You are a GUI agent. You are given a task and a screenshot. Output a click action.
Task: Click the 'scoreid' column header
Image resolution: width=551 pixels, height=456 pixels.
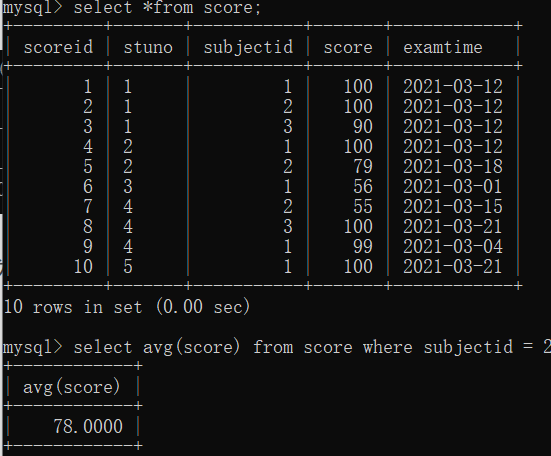[x=58, y=47]
